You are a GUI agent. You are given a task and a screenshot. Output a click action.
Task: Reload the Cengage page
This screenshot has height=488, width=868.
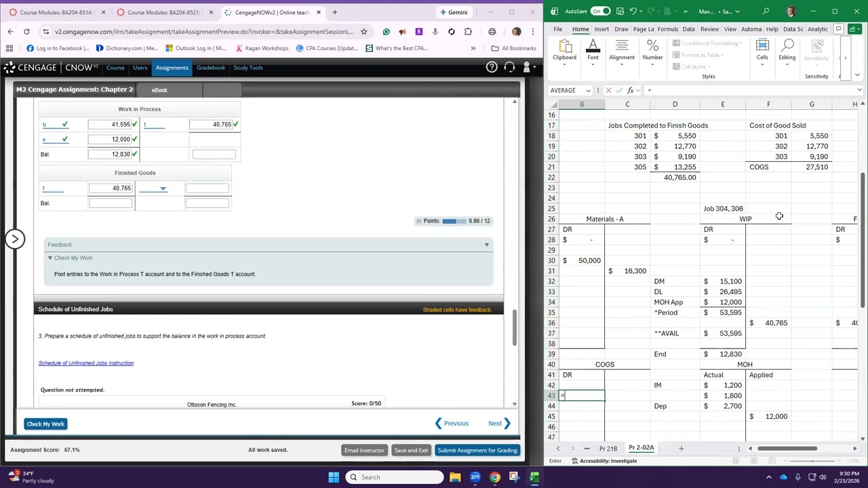pyautogui.click(x=26, y=31)
